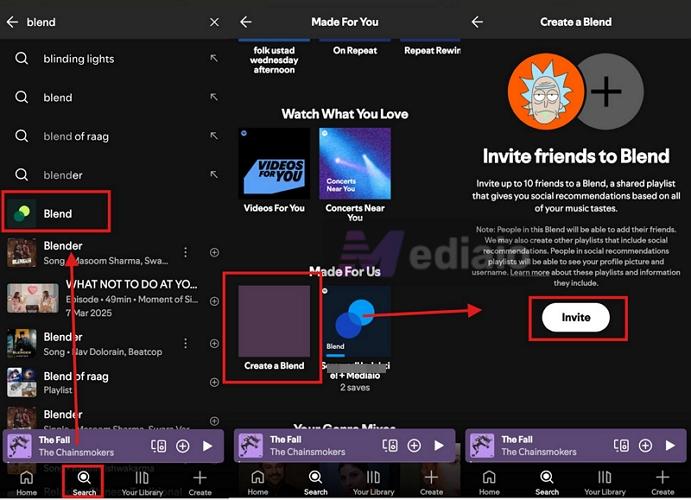Image resolution: width=691 pixels, height=500 pixels.
Task: Open the 'WHAT NOT TO DO' episode thumbnail
Action: click(33, 298)
